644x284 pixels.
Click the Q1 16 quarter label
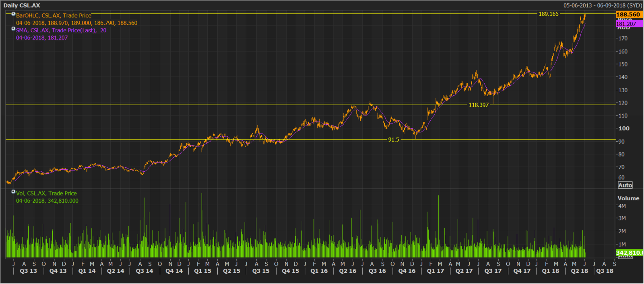tap(319, 271)
